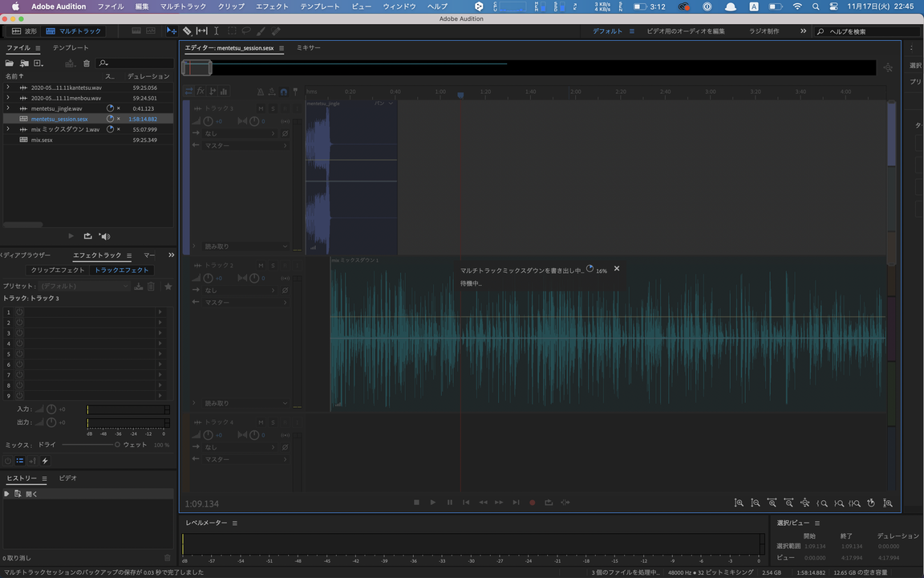Open Track 3 input なし dropdown
The width and height of the screenshot is (924, 578).
[x=239, y=133]
